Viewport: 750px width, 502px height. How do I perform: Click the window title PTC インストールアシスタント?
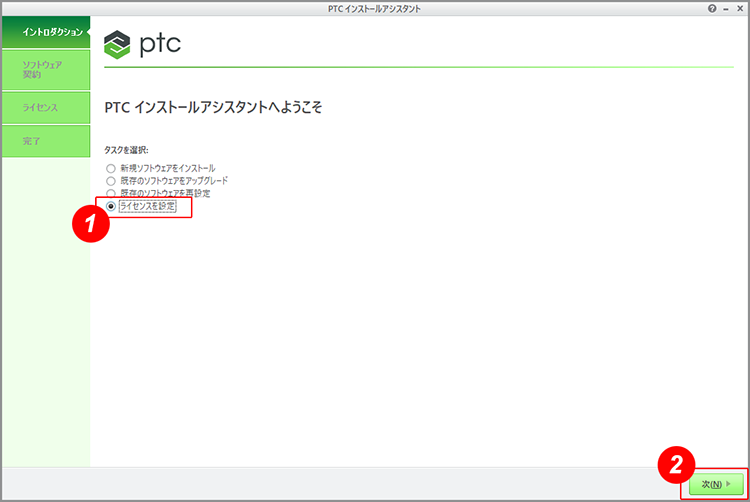pos(374,8)
